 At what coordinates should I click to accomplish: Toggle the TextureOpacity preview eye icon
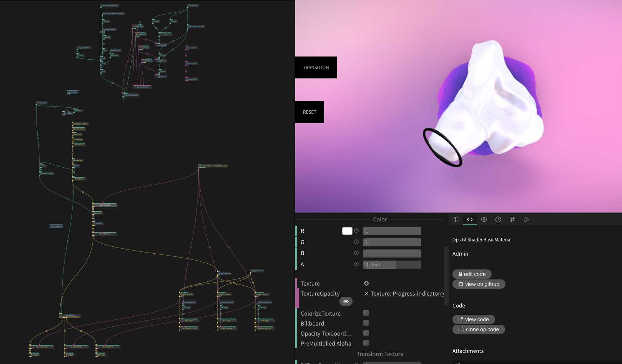point(346,301)
